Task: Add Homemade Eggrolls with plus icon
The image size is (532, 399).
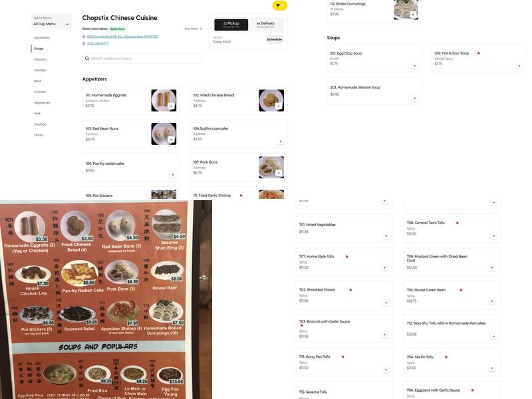Action: pyautogui.click(x=171, y=106)
